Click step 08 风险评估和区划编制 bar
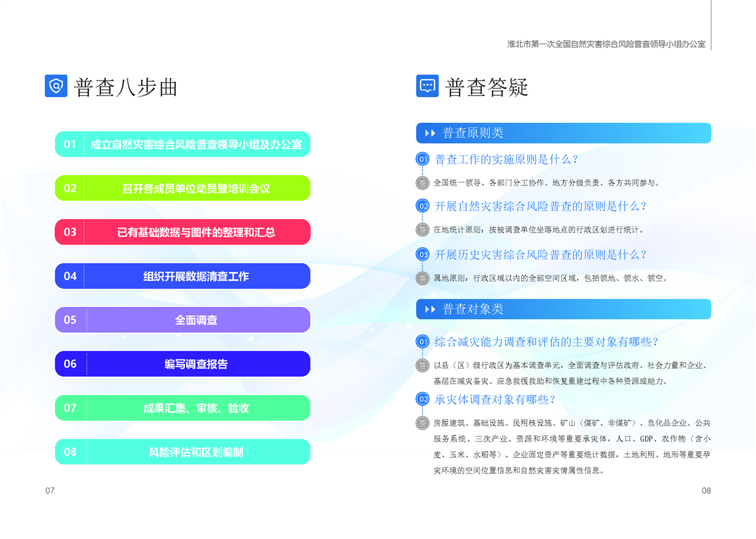 coord(182,452)
